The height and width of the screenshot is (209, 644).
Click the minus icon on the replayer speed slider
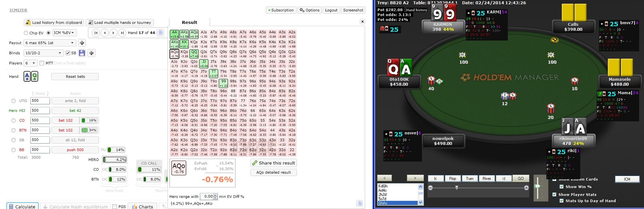[x=430, y=188]
